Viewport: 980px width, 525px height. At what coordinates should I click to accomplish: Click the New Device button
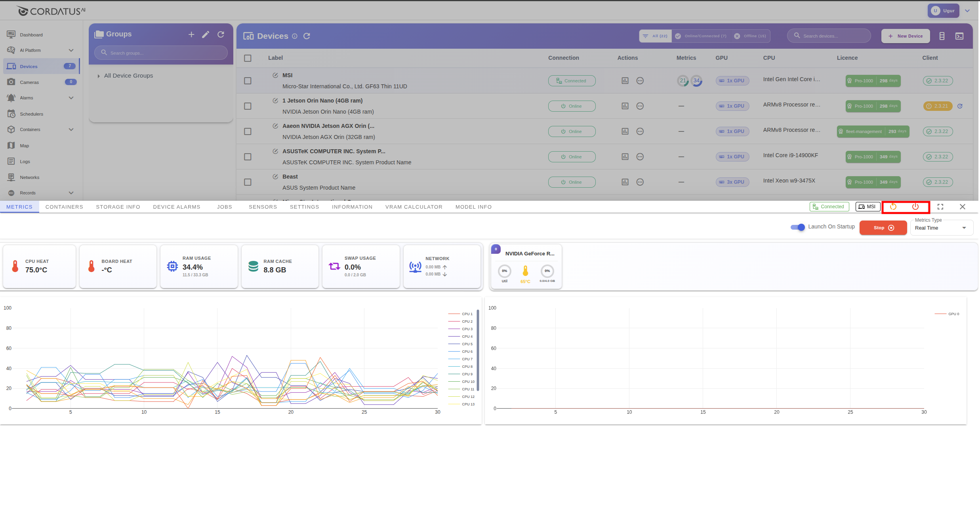(x=905, y=36)
